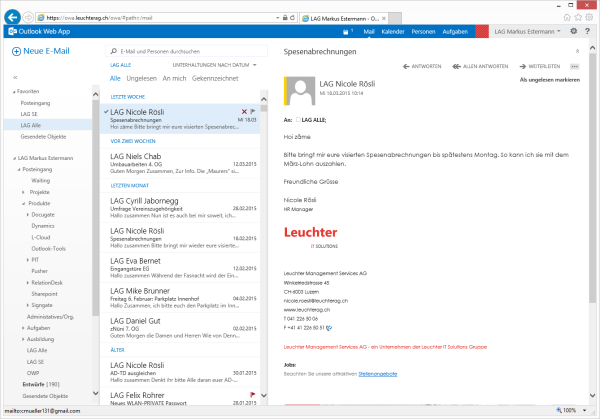Open the Entwürfe [190] folder
600x419 pixels.
[x=41, y=384]
